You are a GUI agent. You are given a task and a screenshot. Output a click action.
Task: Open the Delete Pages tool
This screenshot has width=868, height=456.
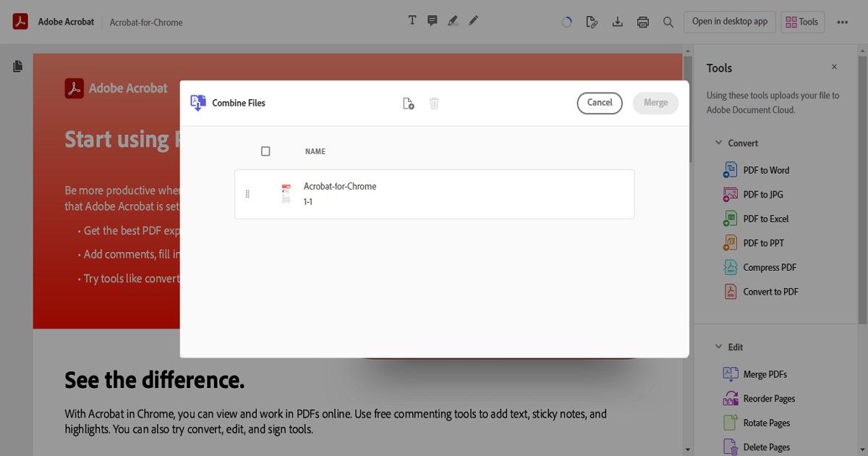[757, 447]
